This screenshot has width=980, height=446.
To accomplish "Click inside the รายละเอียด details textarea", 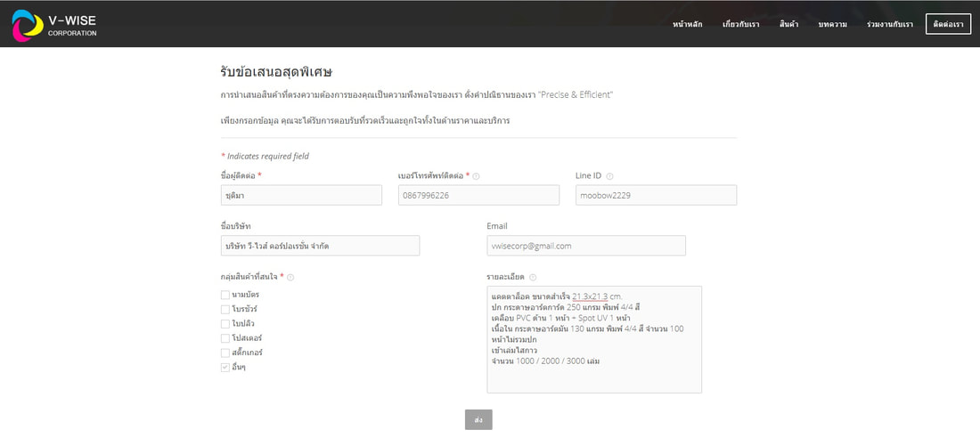I will [x=594, y=340].
